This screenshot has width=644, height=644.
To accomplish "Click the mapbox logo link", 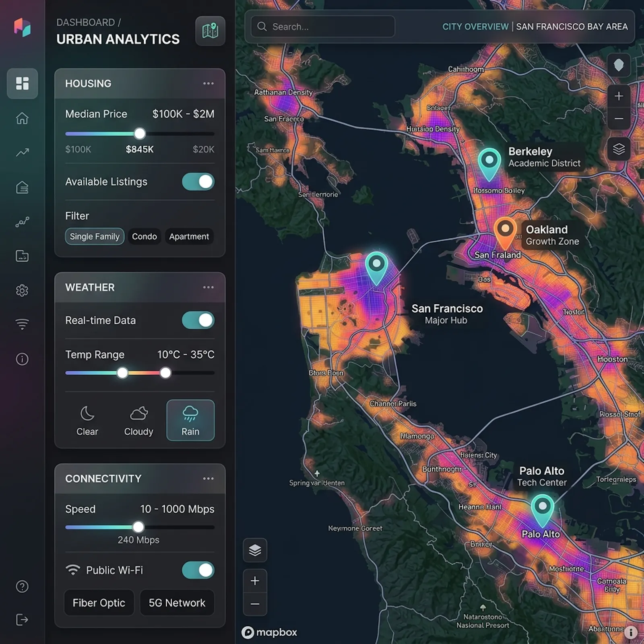I will (269, 632).
